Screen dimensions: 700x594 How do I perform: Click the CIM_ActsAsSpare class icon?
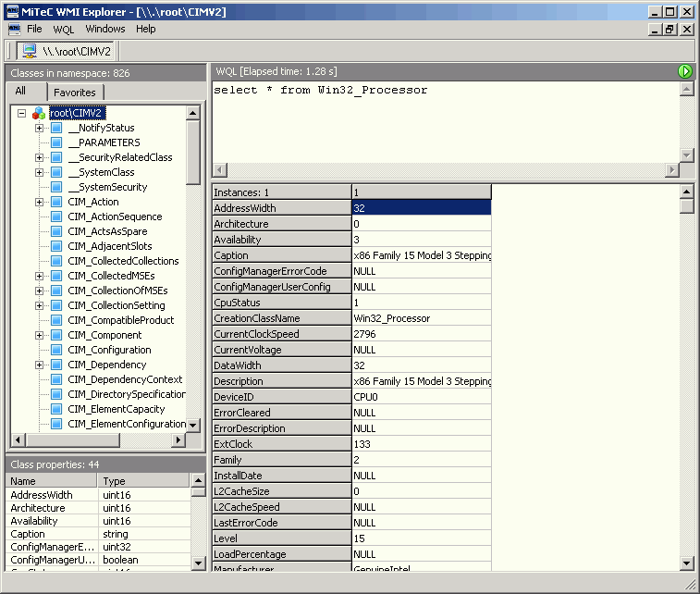pyautogui.click(x=56, y=231)
